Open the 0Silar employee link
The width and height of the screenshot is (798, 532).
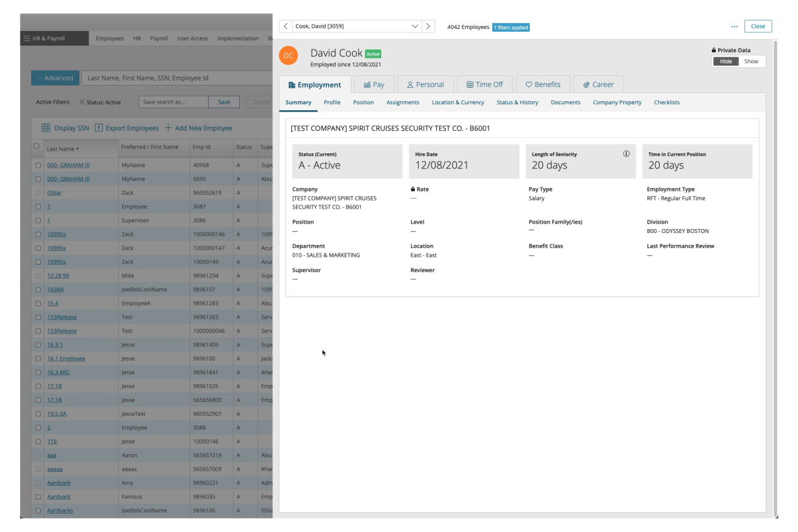click(54, 193)
